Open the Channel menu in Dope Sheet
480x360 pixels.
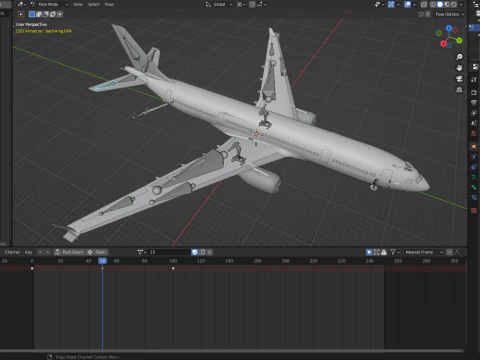(x=12, y=252)
